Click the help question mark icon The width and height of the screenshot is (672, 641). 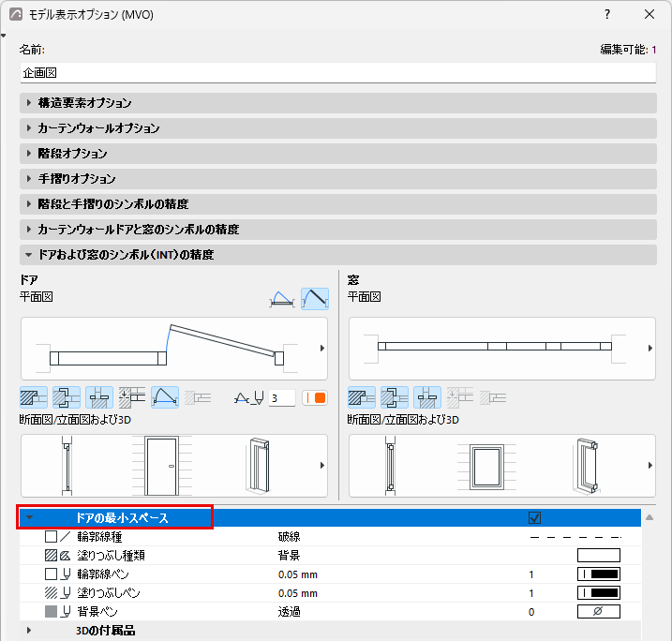(607, 14)
